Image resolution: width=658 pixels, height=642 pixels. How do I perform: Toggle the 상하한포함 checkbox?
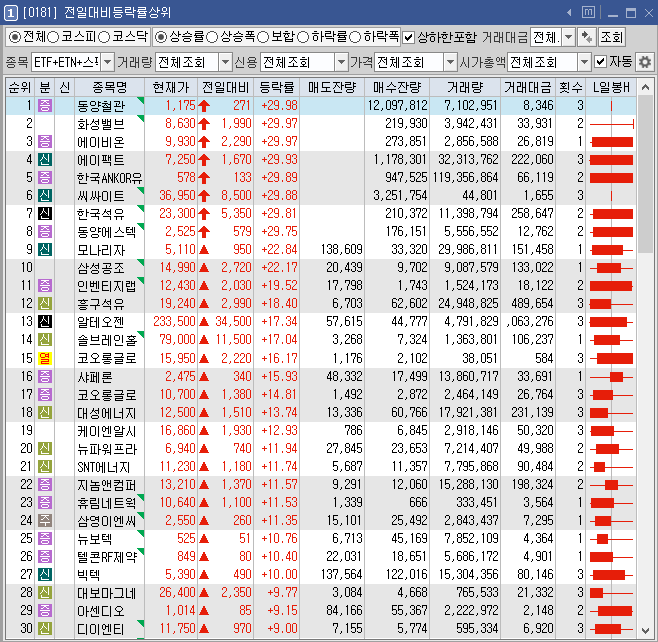[x=408, y=38]
